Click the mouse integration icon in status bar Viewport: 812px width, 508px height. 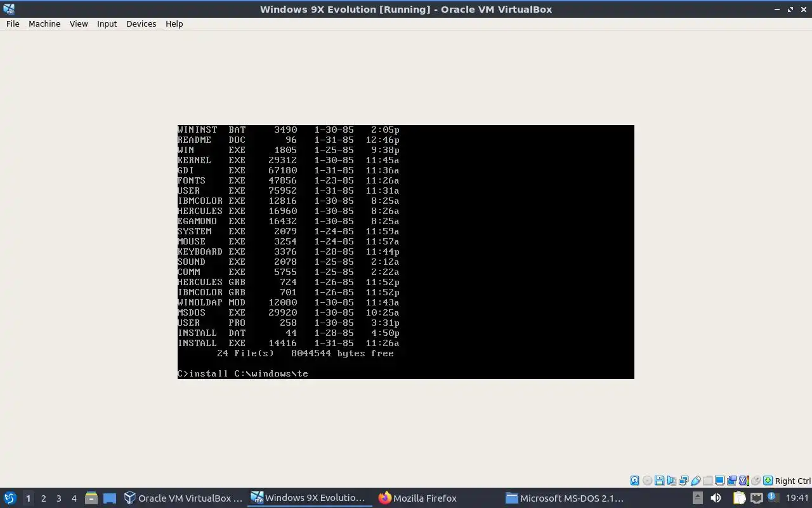pos(756,481)
